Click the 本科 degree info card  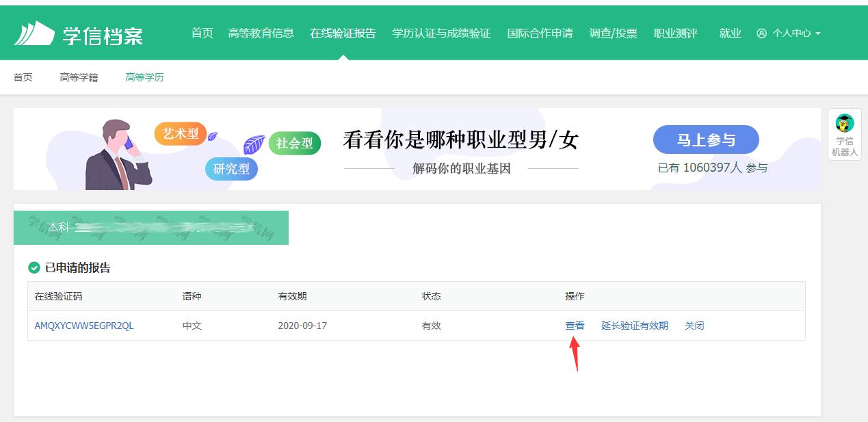click(151, 227)
